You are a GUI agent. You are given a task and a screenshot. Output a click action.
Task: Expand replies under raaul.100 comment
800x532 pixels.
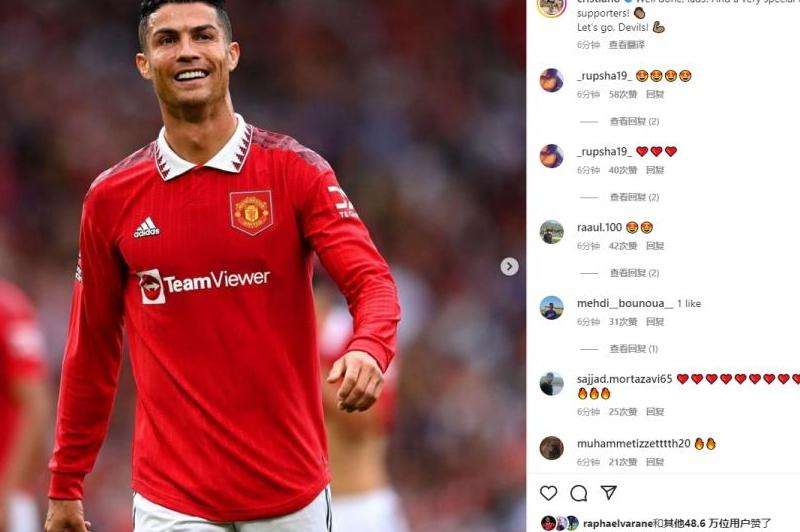(634, 273)
